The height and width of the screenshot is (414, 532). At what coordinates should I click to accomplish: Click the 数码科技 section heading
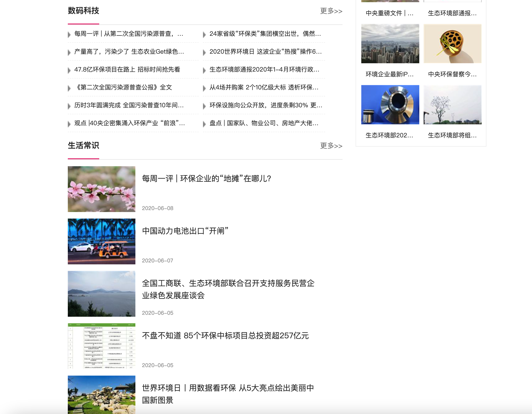83,11
